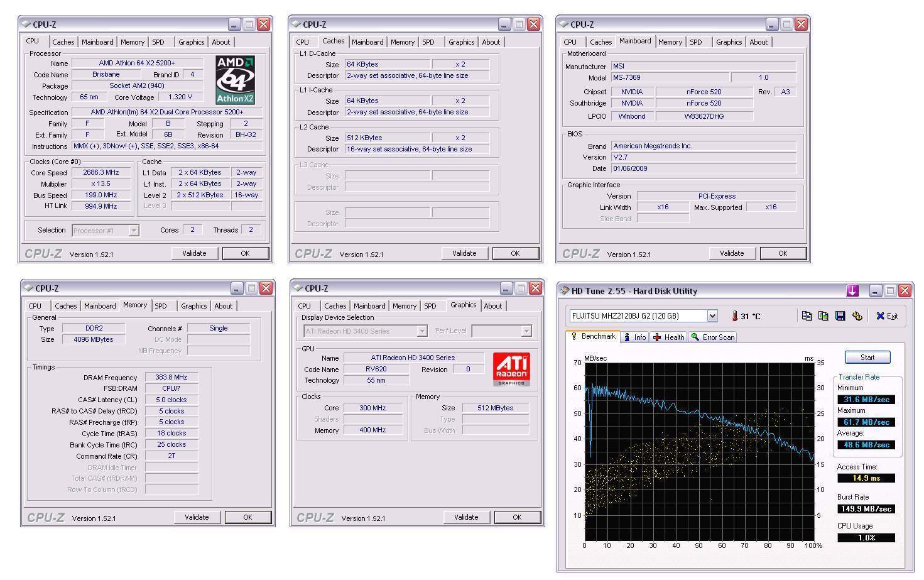Click OK in the Memory tab window
924x580 pixels.
click(247, 517)
